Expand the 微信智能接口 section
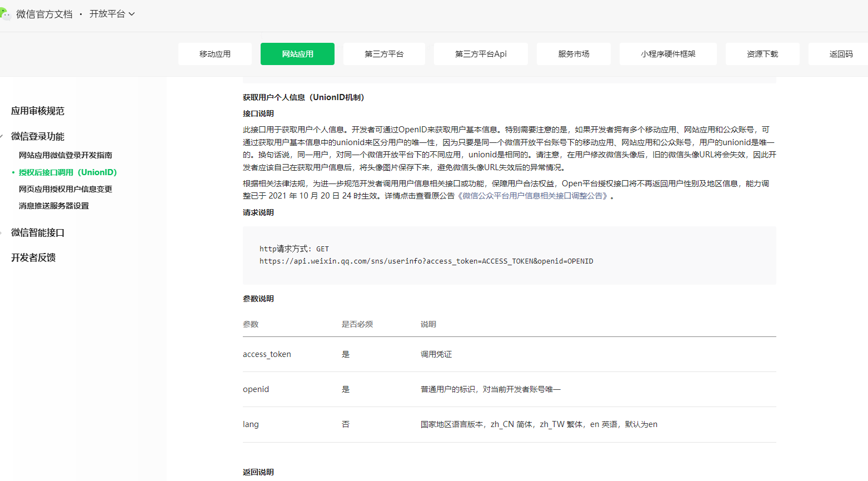Image resolution: width=868 pixels, height=481 pixels. click(38, 232)
